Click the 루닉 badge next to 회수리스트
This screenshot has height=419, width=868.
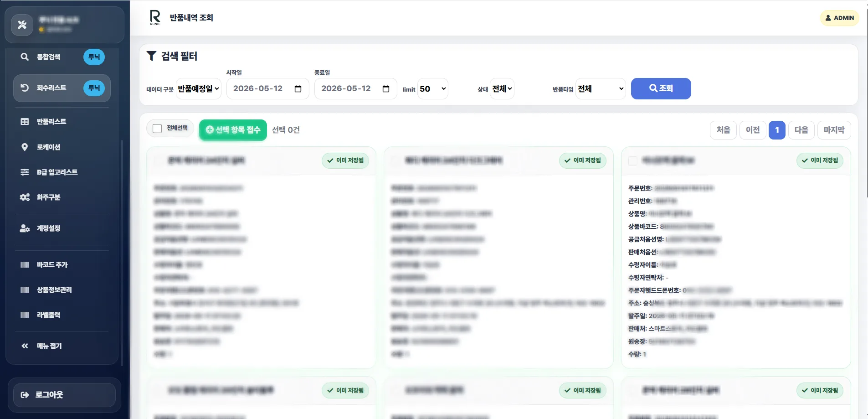[x=94, y=88]
